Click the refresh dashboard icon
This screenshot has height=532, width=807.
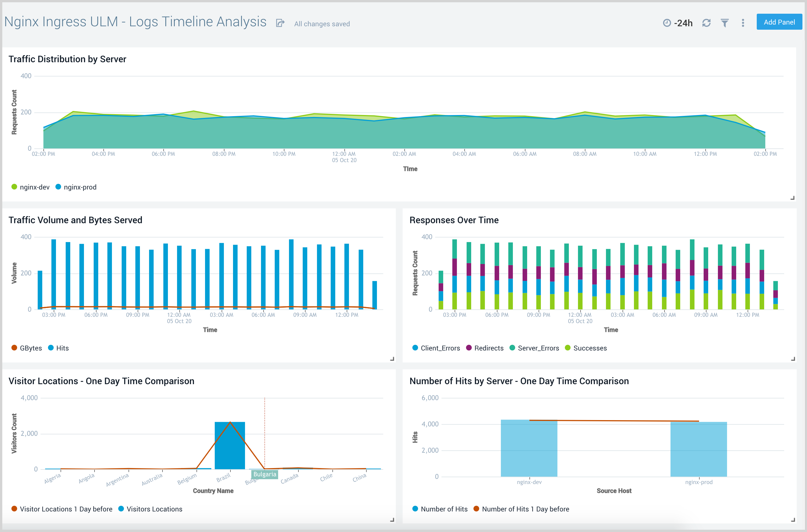(x=706, y=23)
